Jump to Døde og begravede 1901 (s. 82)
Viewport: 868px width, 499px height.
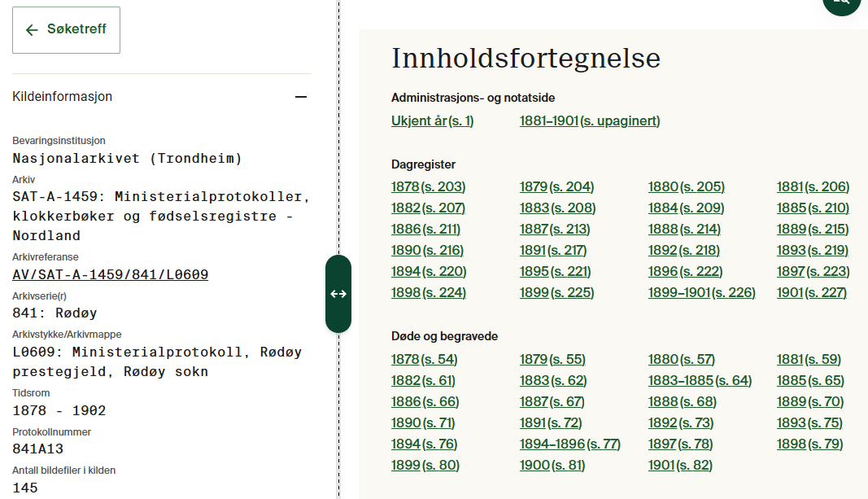click(x=679, y=466)
